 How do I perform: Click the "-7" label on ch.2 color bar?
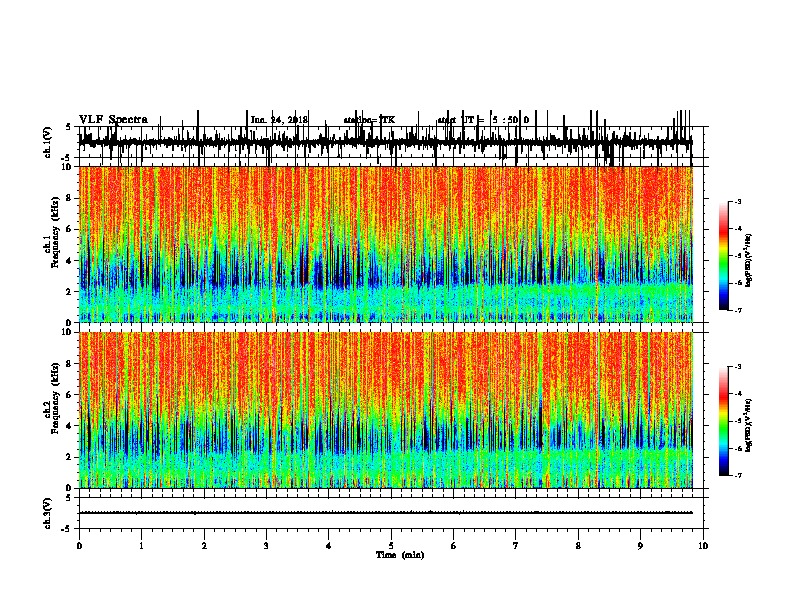pos(738,476)
